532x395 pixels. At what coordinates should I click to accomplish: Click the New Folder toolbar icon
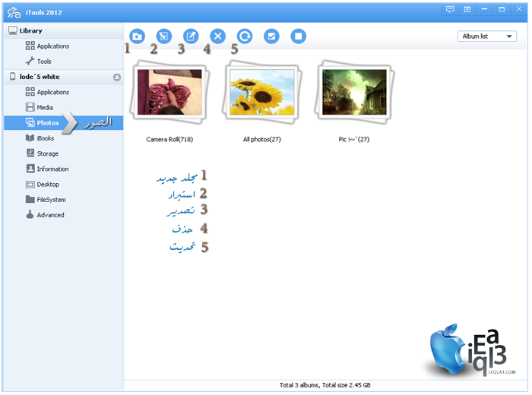138,36
